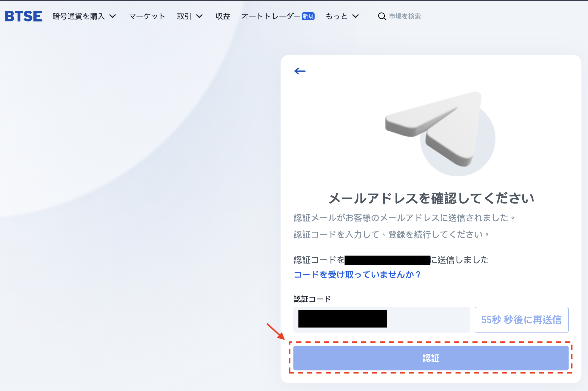Click the 市場を検索 search field
The height and width of the screenshot is (391, 588).
tap(405, 16)
